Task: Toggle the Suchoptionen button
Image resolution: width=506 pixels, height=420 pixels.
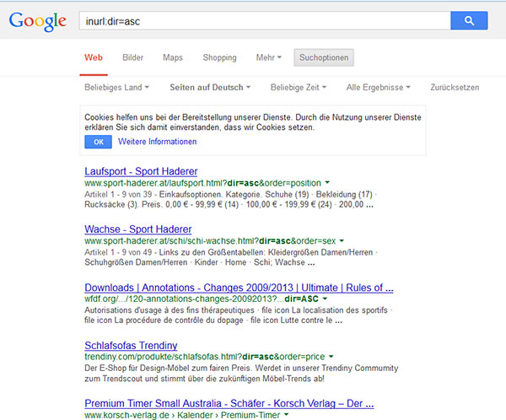Action: point(324,57)
